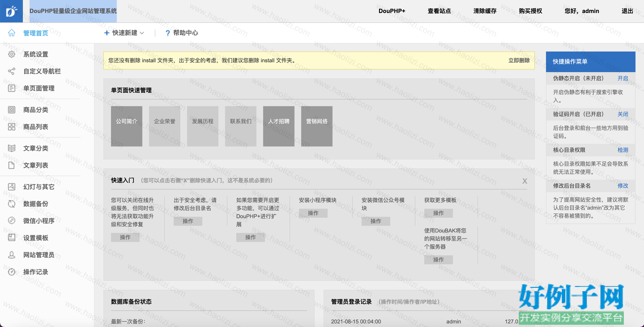Screen dimensions: 644x327
Task: Click 操作 under 获取更多模板
Action: coord(438,213)
